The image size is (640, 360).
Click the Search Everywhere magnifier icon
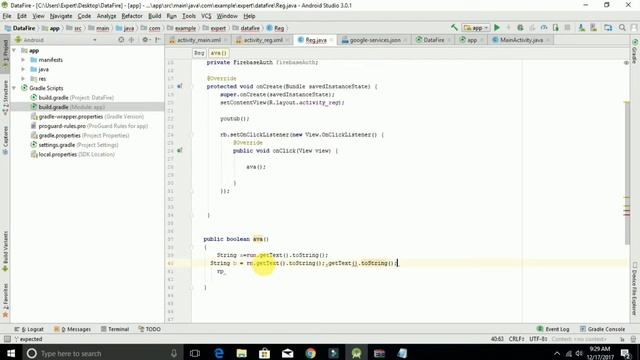point(622,28)
